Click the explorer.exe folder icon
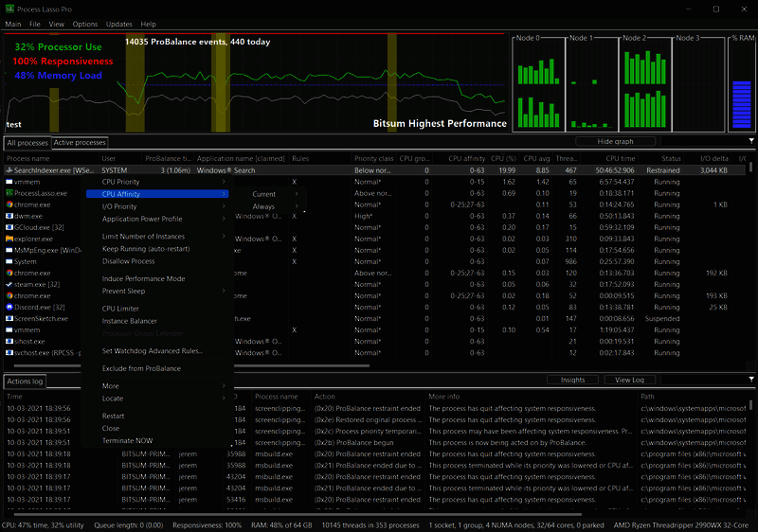 (9, 239)
